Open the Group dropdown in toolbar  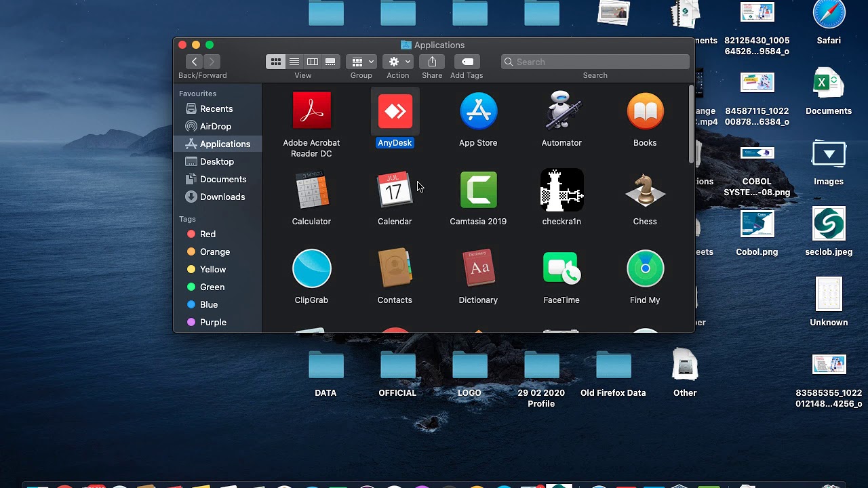click(361, 62)
